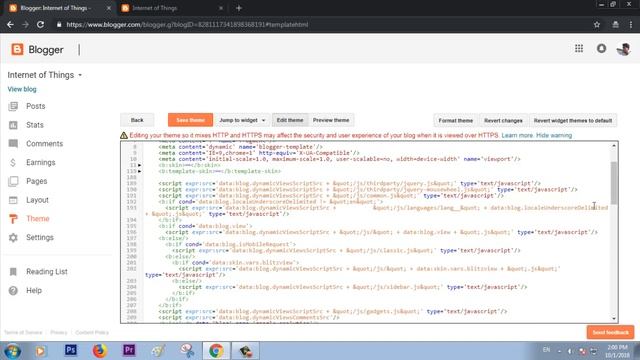
Task: Open Photoshop from the taskbar
Action: [71, 350]
